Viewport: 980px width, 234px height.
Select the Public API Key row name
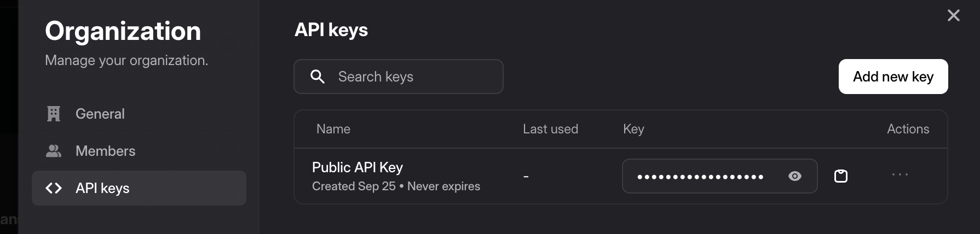[357, 167]
